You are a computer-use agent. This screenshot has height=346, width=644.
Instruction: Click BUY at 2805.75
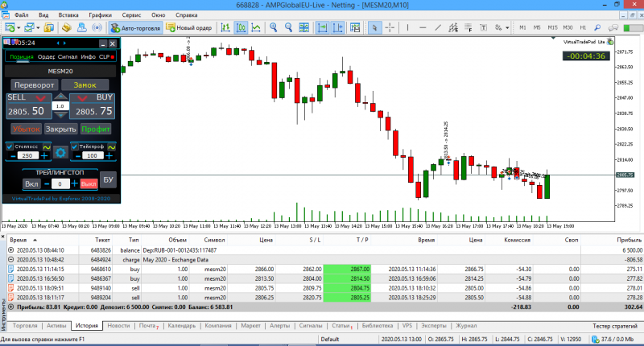click(92, 106)
